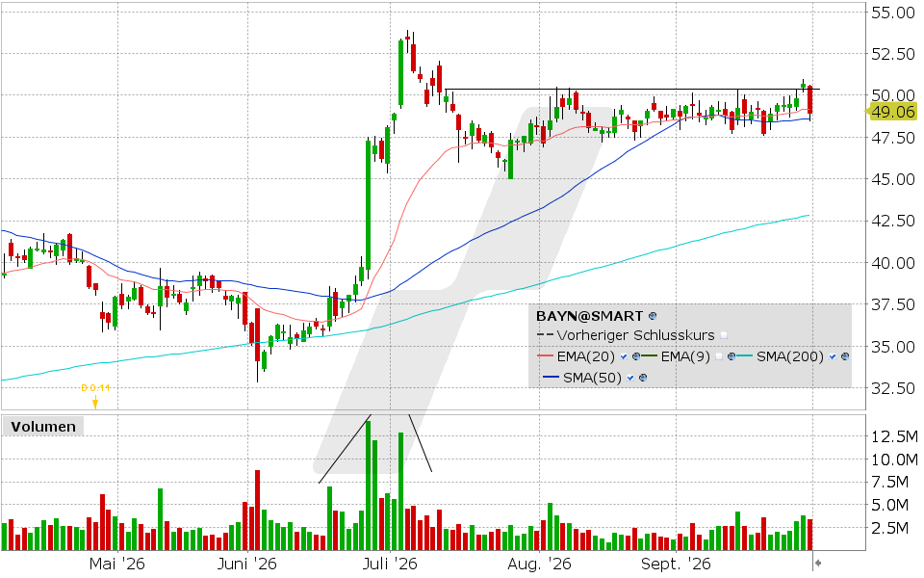Uncheck the SMA(50) checkbox

point(630,378)
